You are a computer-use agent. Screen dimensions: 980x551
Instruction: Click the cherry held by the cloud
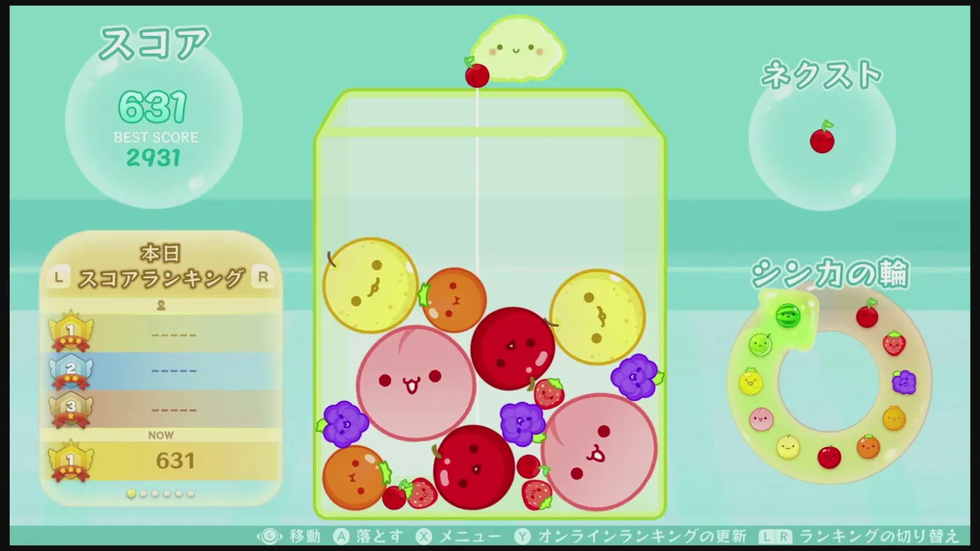pyautogui.click(x=477, y=73)
